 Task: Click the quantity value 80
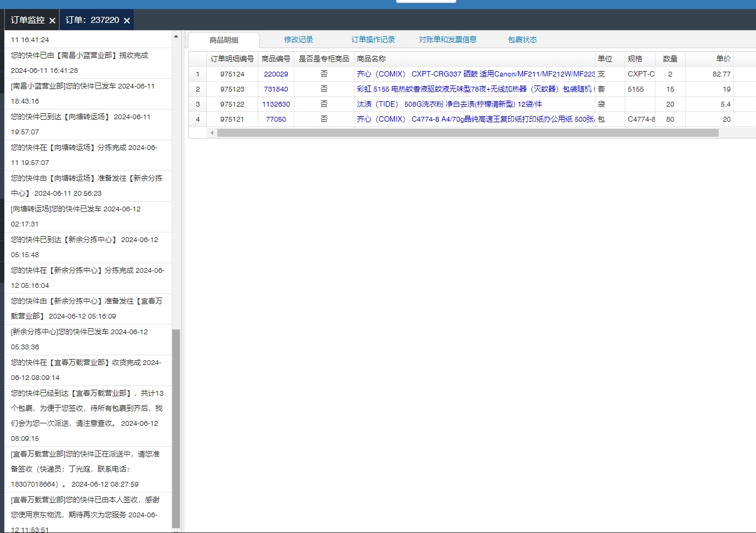click(670, 119)
